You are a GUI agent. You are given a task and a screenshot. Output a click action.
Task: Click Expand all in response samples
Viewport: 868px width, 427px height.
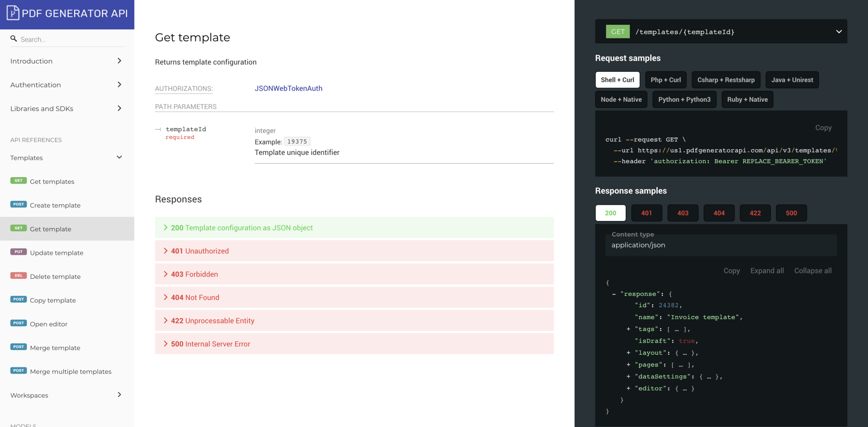click(x=767, y=271)
